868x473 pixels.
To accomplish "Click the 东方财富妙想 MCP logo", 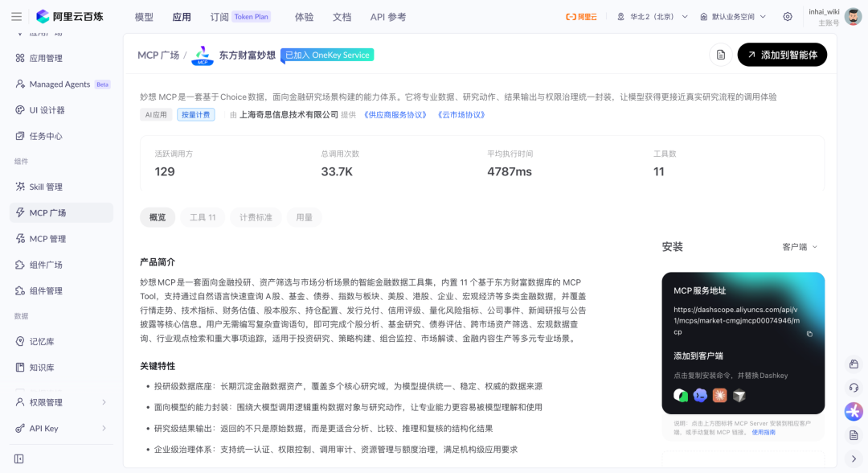I will coord(203,56).
